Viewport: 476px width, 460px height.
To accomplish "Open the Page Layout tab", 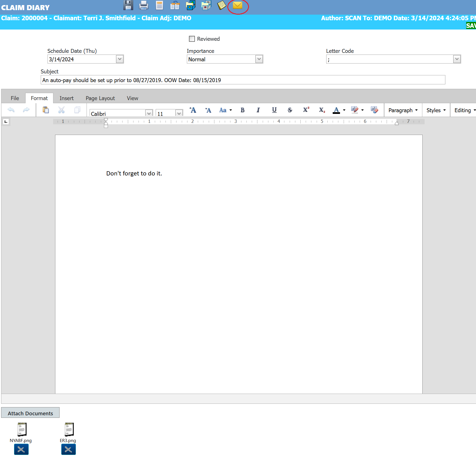I will [x=100, y=98].
